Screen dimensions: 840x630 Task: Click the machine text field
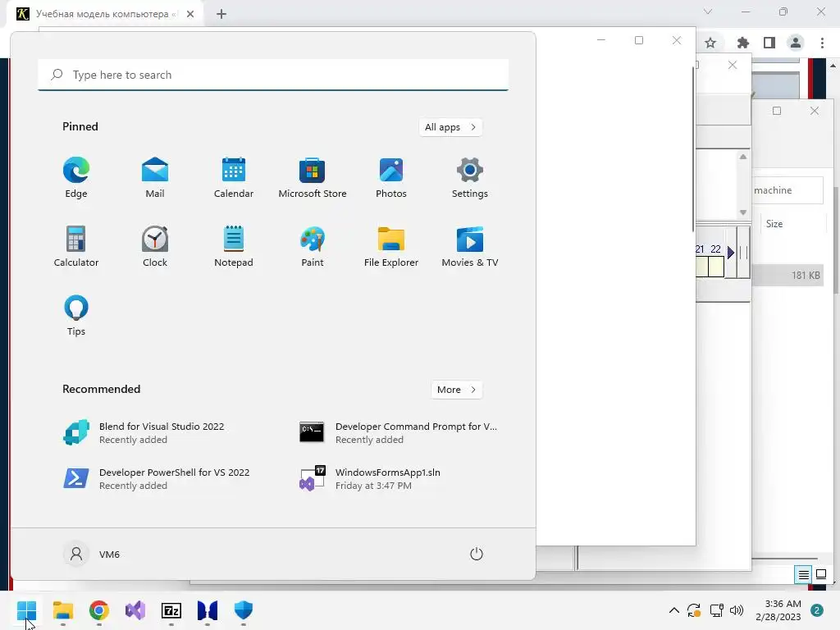(x=787, y=190)
